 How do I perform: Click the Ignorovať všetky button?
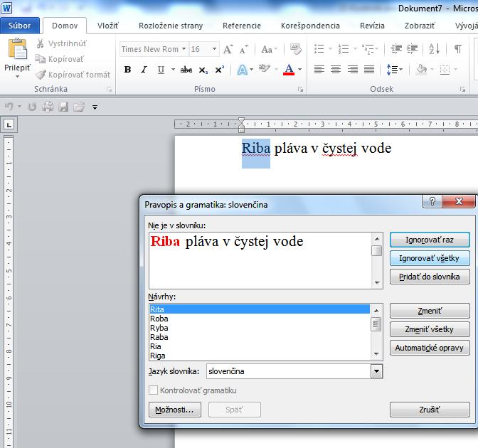430,258
